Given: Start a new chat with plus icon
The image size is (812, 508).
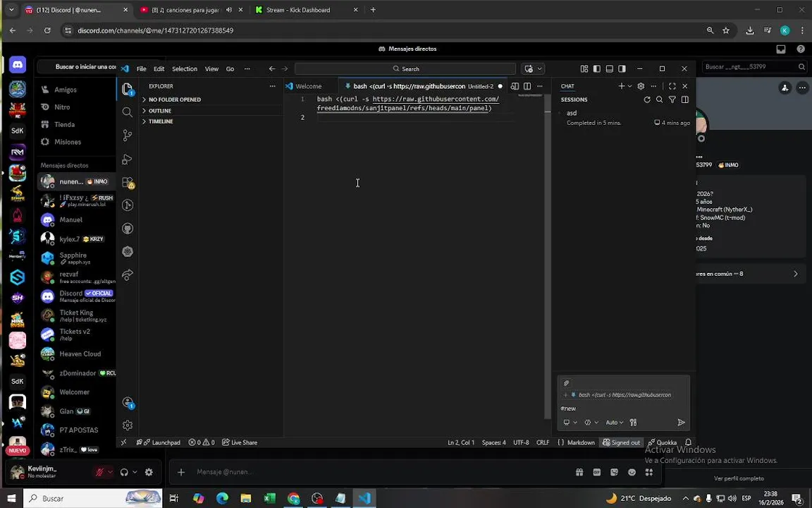Looking at the screenshot, I should tap(622, 86).
